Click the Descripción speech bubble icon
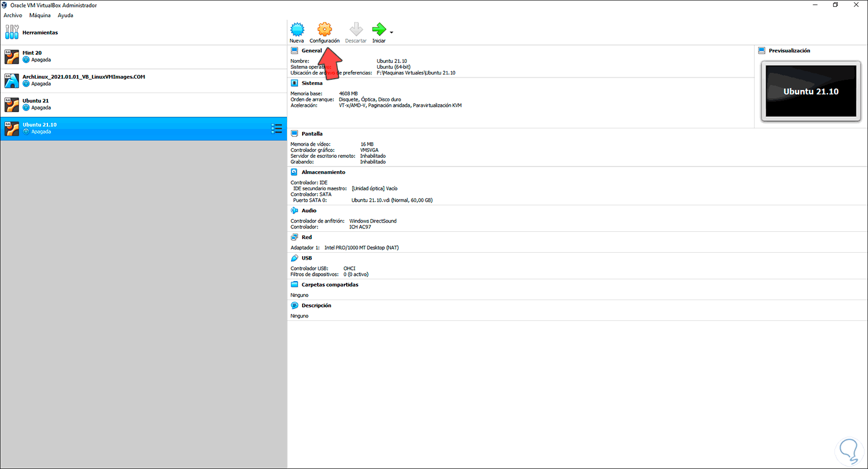 pyautogui.click(x=294, y=305)
